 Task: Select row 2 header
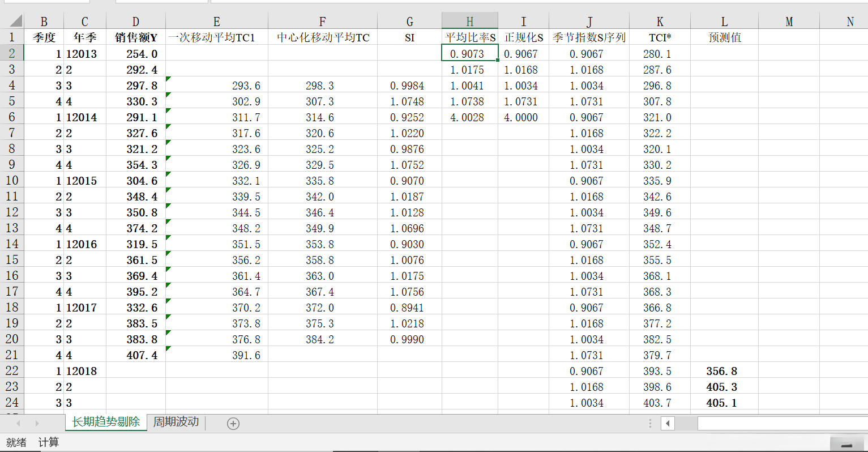[x=12, y=53]
